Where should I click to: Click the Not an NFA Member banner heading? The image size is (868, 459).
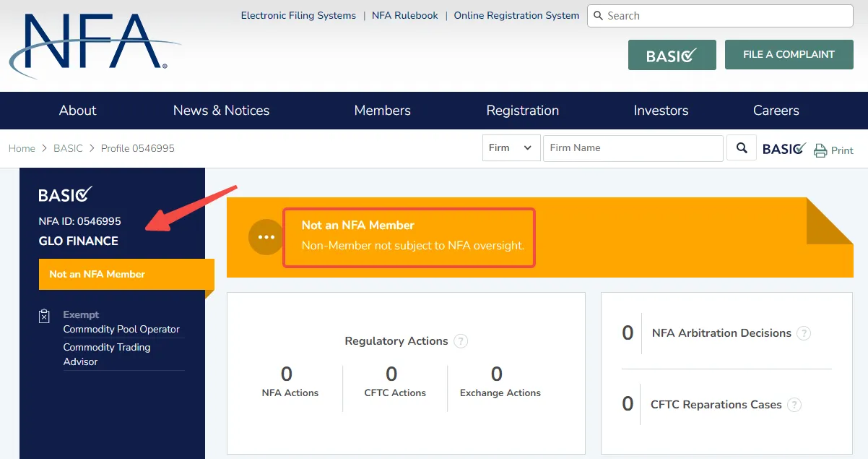point(358,226)
